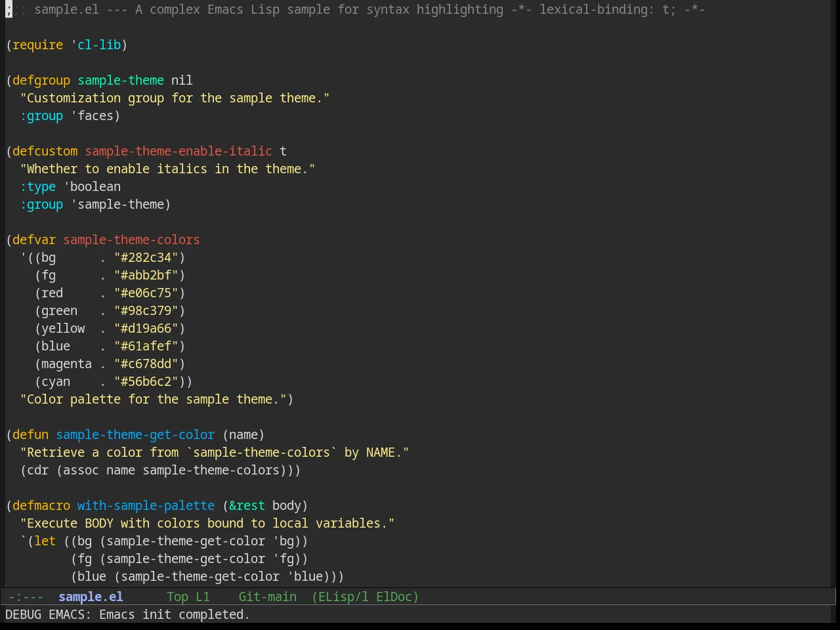Screen dimensions: 840x630
Task: Click the 'defun' keyword
Action: point(30,434)
